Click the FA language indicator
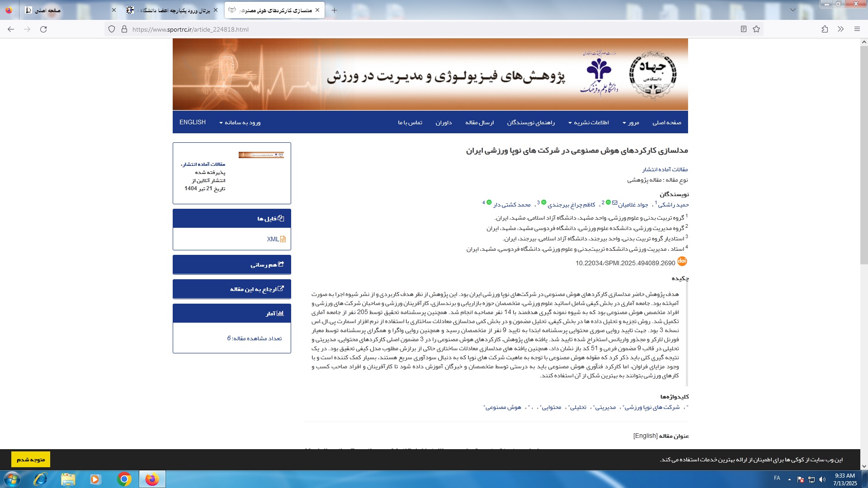The width and height of the screenshot is (868, 488). click(777, 478)
